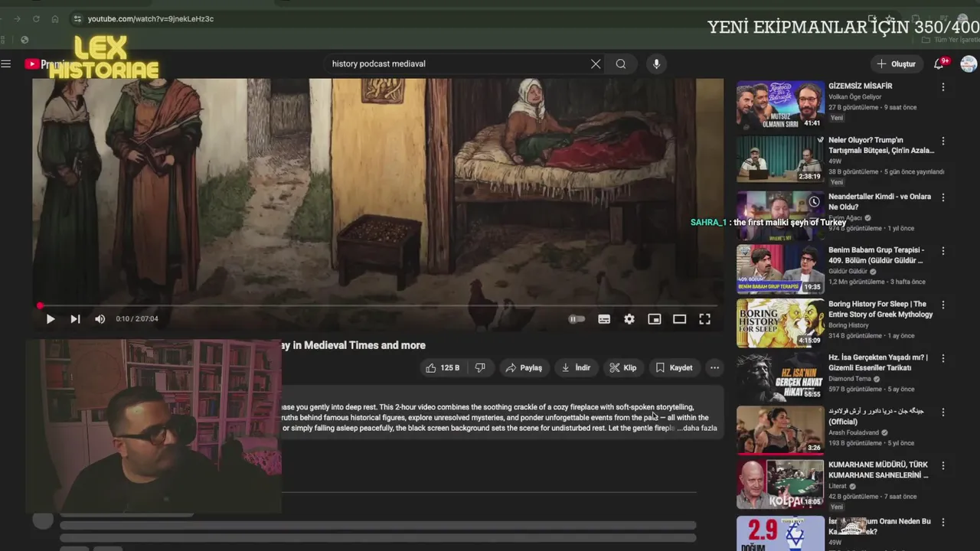Create a clip with Klip
This screenshot has height=551, width=980.
click(x=623, y=368)
